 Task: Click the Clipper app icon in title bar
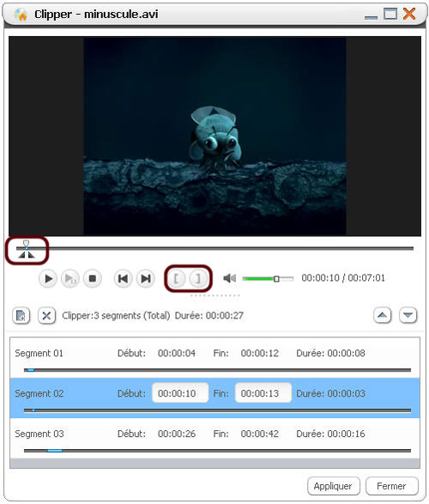[x=21, y=15]
